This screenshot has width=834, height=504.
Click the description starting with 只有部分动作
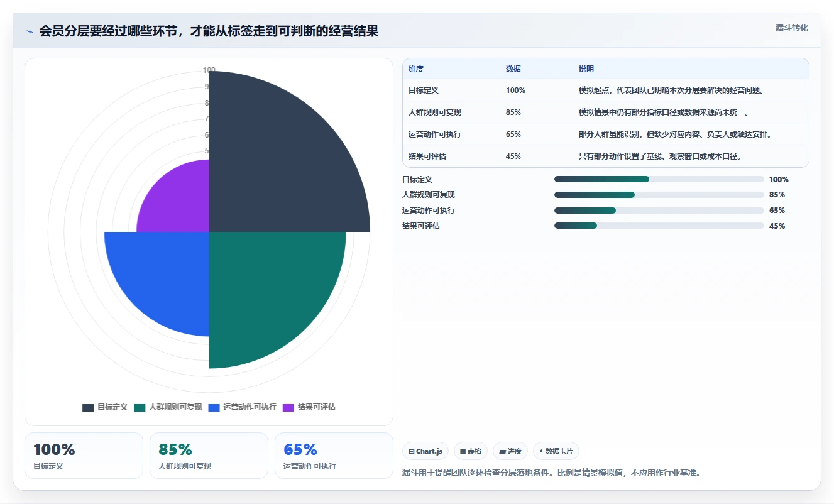[x=660, y=156]
